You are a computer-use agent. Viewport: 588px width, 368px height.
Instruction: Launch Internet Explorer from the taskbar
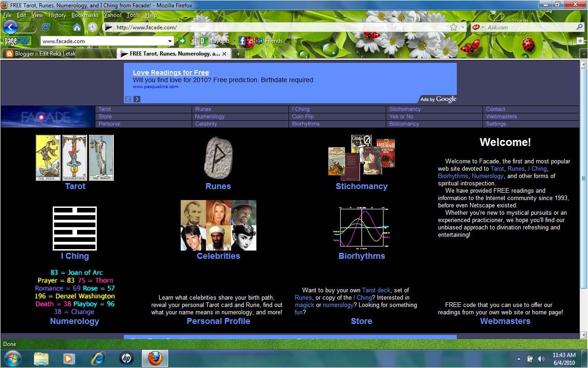pyautogui.click(x=98, y=358)
